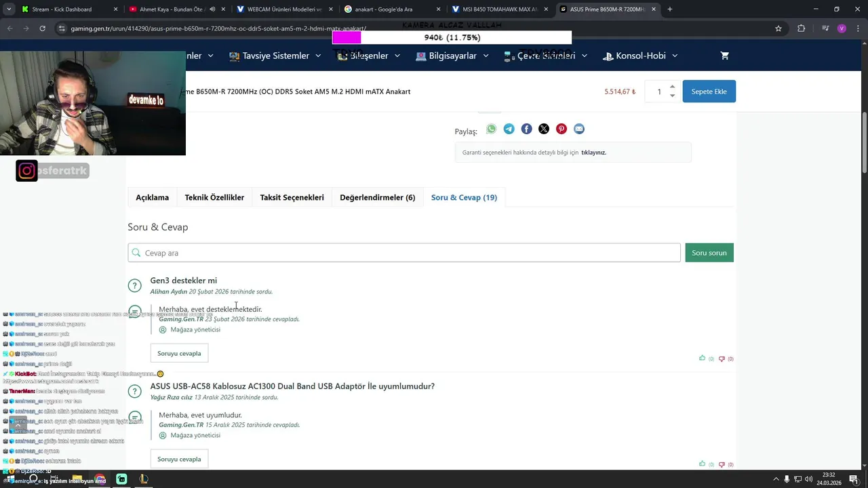Switch to Değerlendirmeler (6) tab
This screenshot has height=488, width=868.
click(377, 197)
